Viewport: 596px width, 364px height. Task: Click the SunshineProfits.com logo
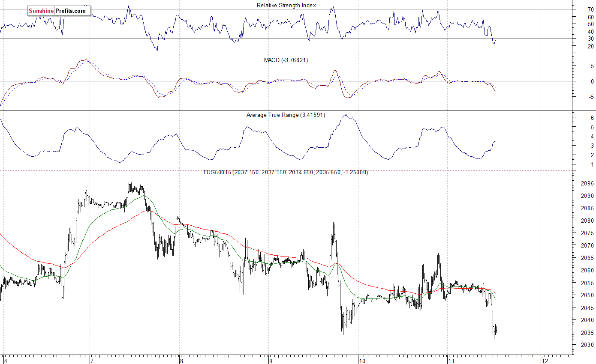click(x=59, y=11)
